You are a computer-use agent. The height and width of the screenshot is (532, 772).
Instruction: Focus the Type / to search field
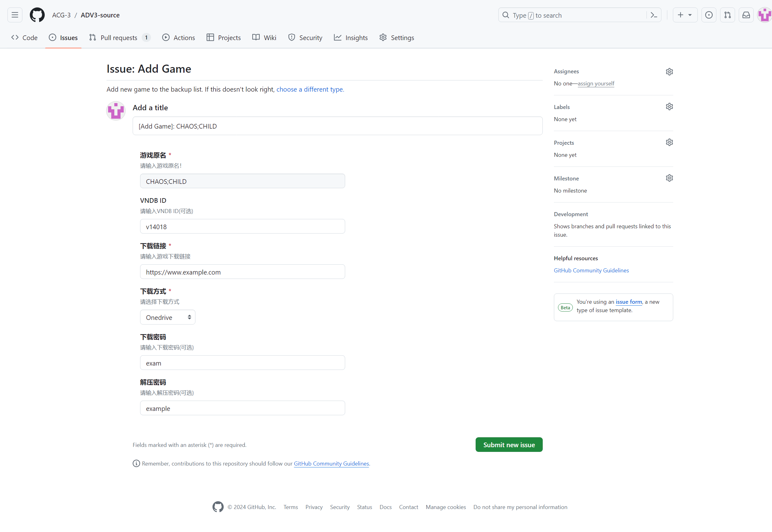580,15
